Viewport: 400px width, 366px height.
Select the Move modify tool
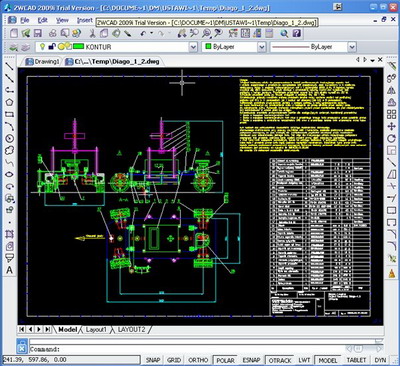[391, 126]
